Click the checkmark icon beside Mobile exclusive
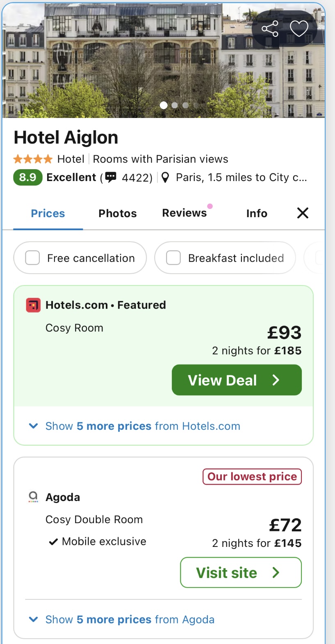 (x=53, y=541)
